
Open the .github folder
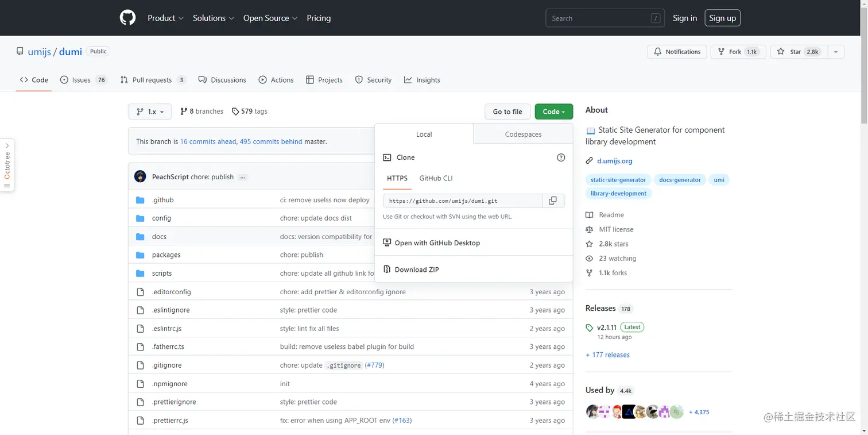pos(162,200)
